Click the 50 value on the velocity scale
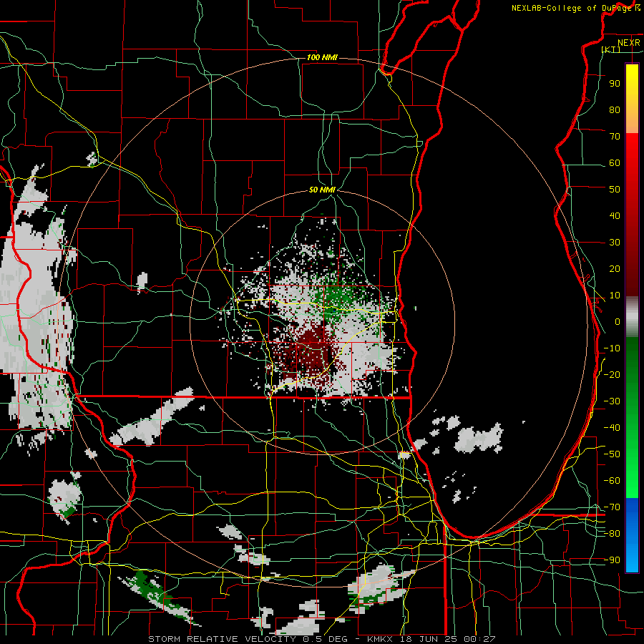The image size is (644, 644). point(615,190)
